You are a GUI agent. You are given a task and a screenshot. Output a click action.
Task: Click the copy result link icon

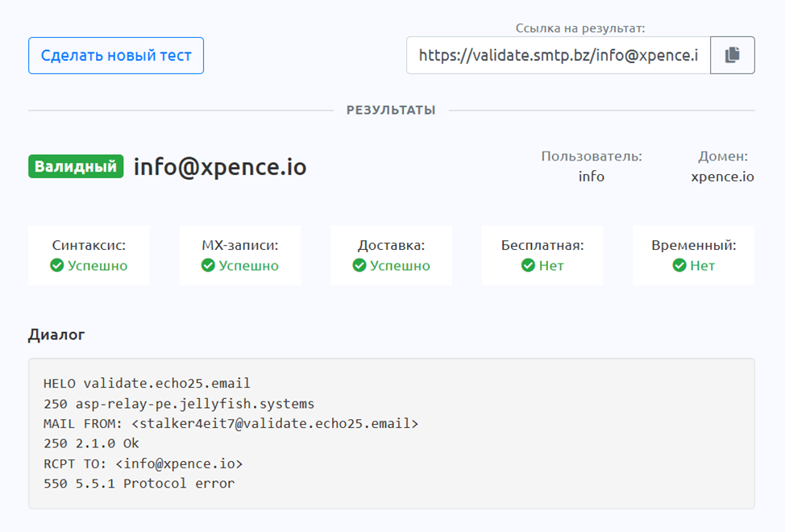[x=732, y=55]
